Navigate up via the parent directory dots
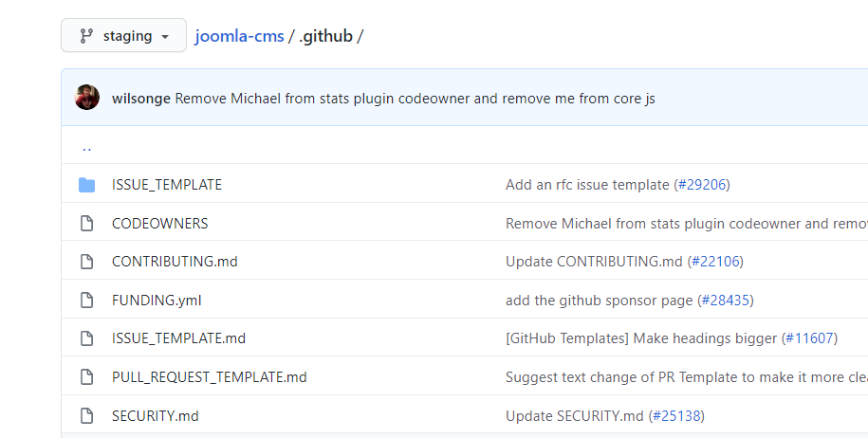Viewport: 868px width, 438px height. 86,148
